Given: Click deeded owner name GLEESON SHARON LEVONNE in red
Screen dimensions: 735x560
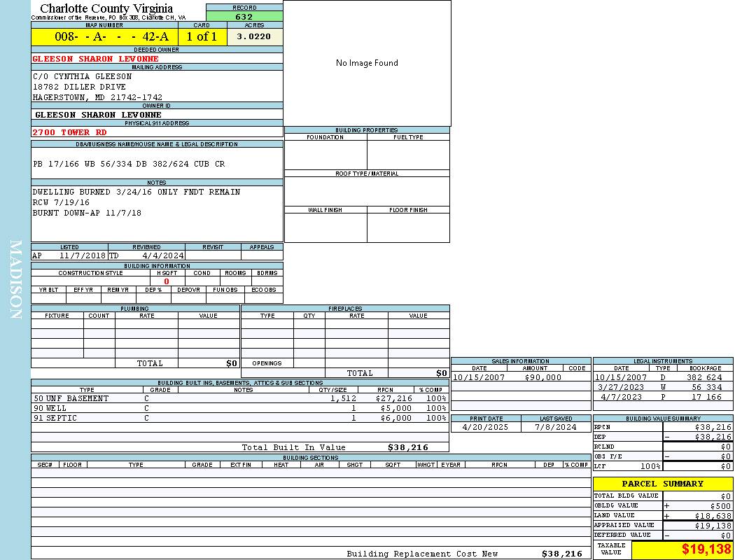Looking at the screenshot, I should [x=96, y=59].
